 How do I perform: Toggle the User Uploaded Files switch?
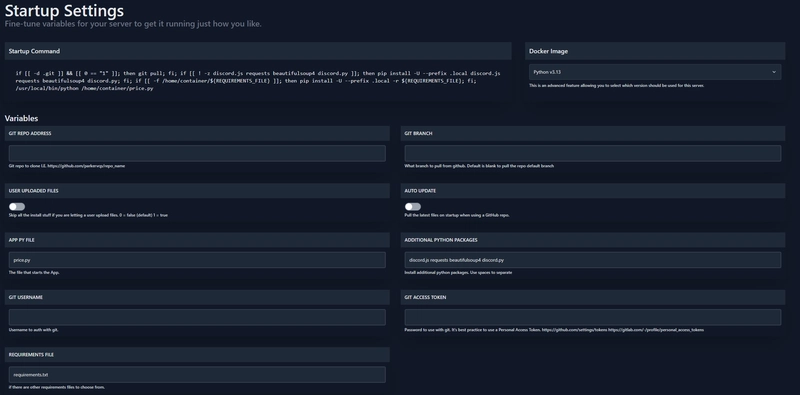[x=17, y=207]
